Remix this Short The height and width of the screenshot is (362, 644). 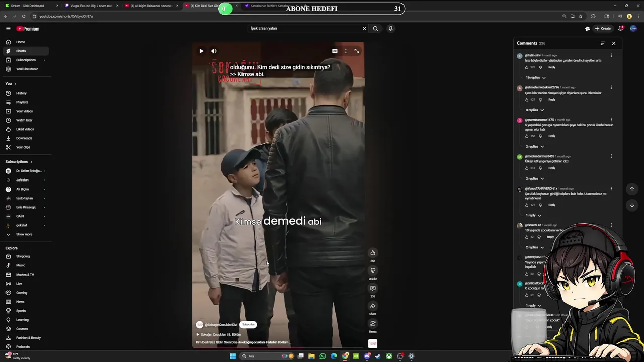[x=373, y=324]
